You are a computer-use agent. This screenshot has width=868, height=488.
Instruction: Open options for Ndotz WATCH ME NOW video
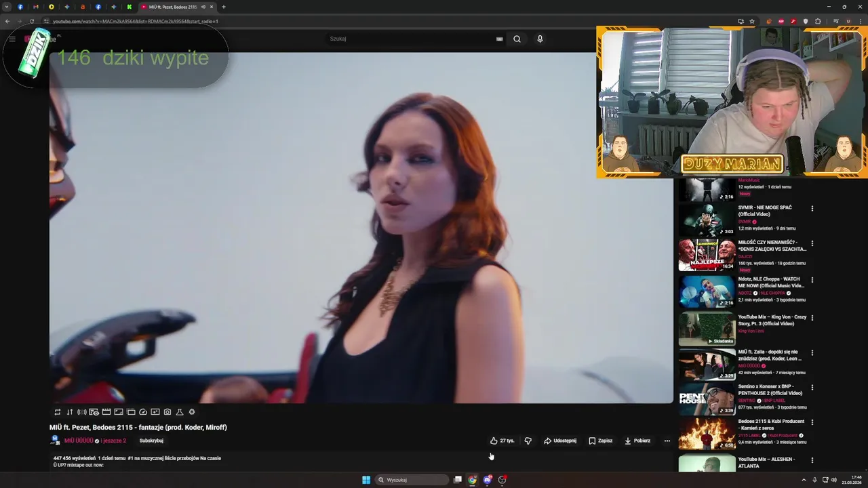point(812,279)
